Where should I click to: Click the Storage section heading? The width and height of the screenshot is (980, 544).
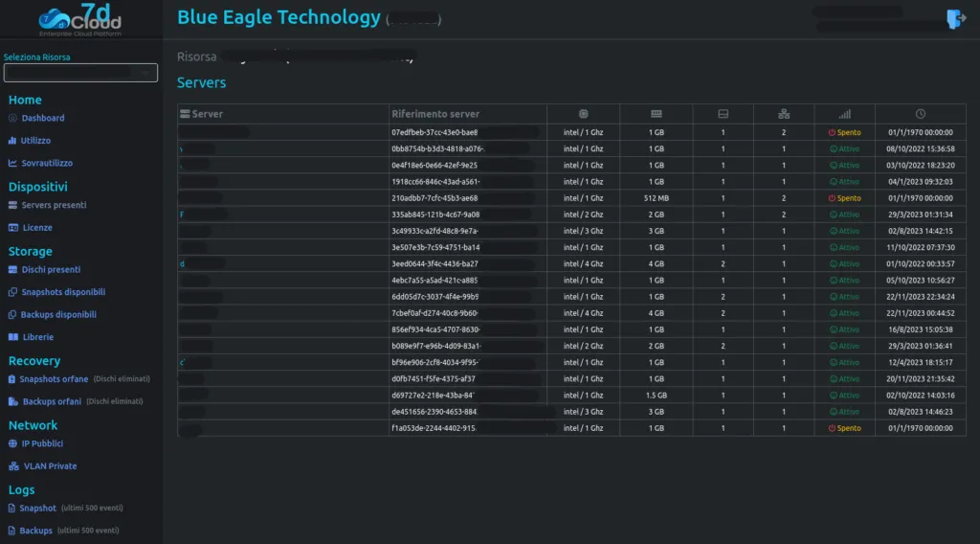pyautogui.click(x=30, y=251)
